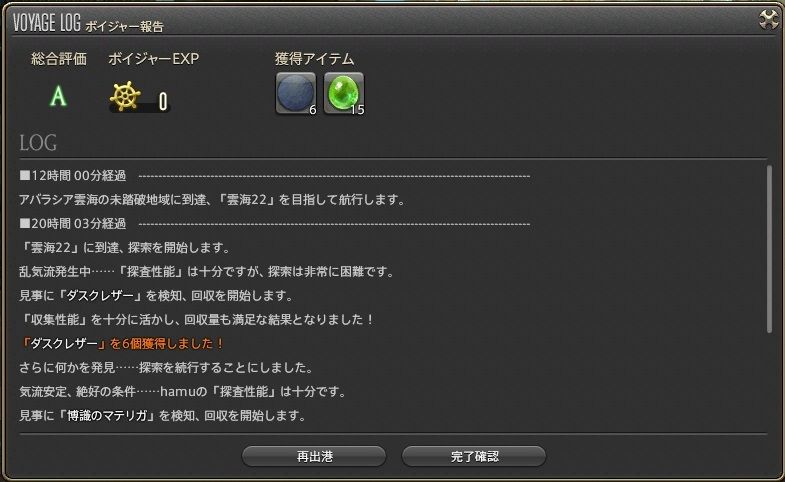Screen dimensions: 785x482
Task: Click the orange ダスクレザー 6個獲得 log line
Action: tap(121, 343)
